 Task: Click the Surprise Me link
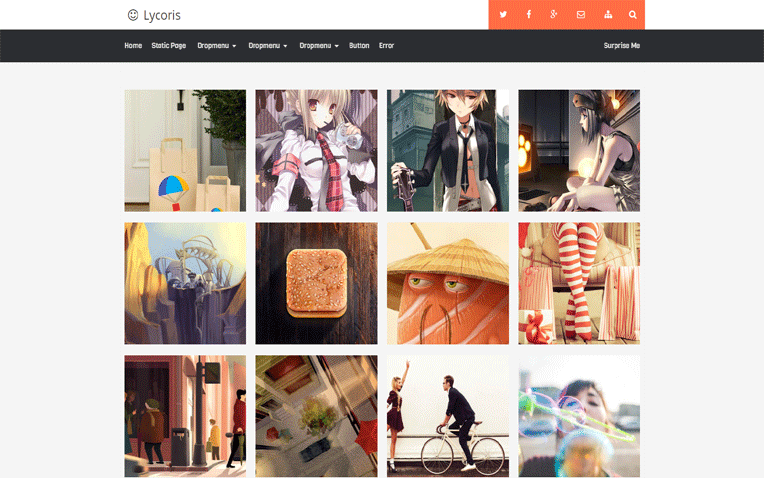(622, 45)
